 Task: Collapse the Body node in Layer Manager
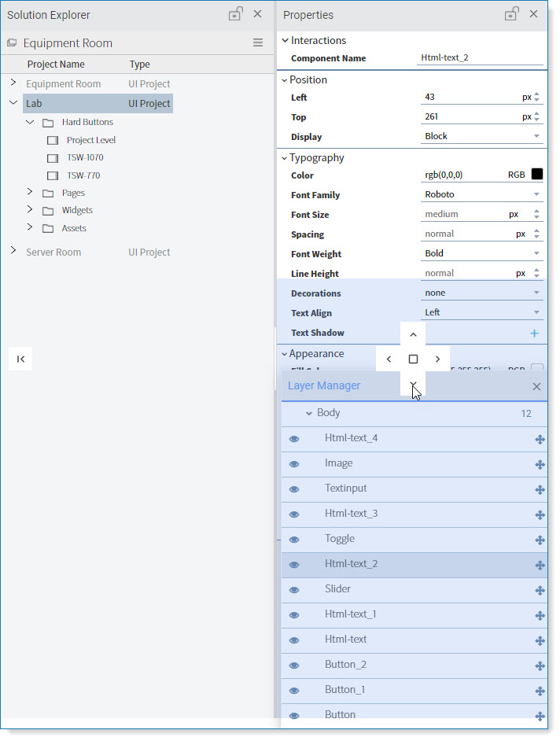click(x=308, y=414)
